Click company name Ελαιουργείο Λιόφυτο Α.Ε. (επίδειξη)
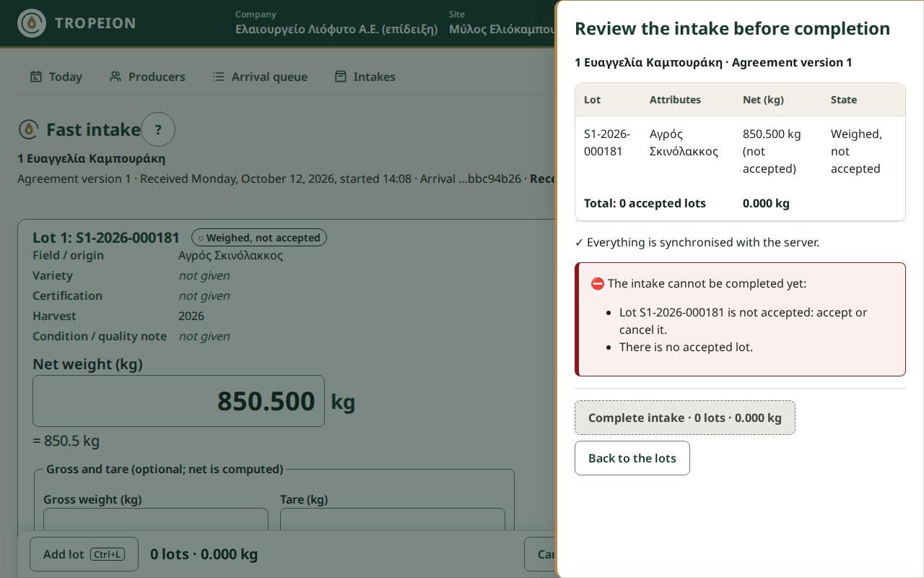The height and width of the screenshot is (578, 924). (336, 30)
